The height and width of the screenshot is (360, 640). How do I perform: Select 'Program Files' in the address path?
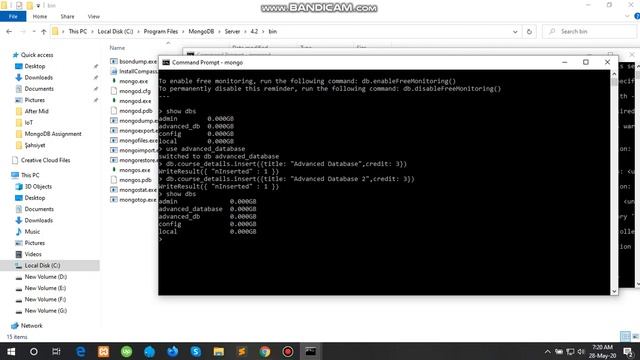click(x=160, y=31)
